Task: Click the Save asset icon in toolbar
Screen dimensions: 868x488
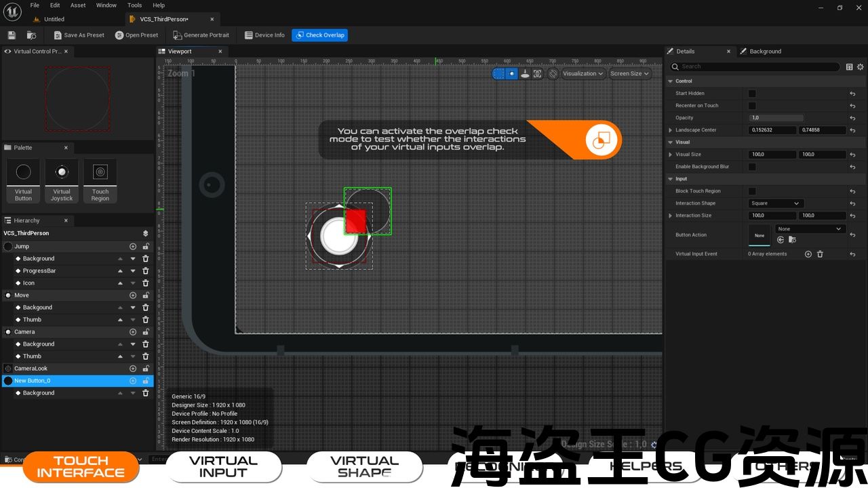Action: pyautogui.click(x=12, y=35)
